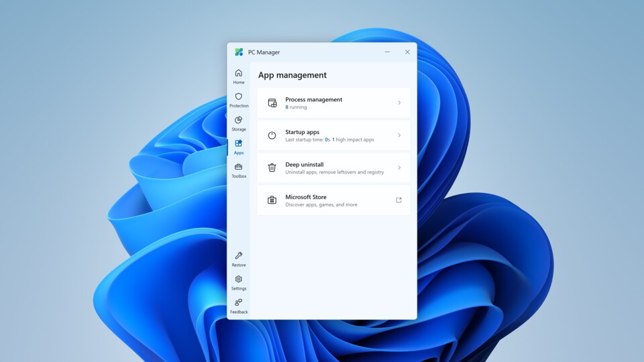
Task: Expand Process management using its chevron
Action: click(399, 103)
